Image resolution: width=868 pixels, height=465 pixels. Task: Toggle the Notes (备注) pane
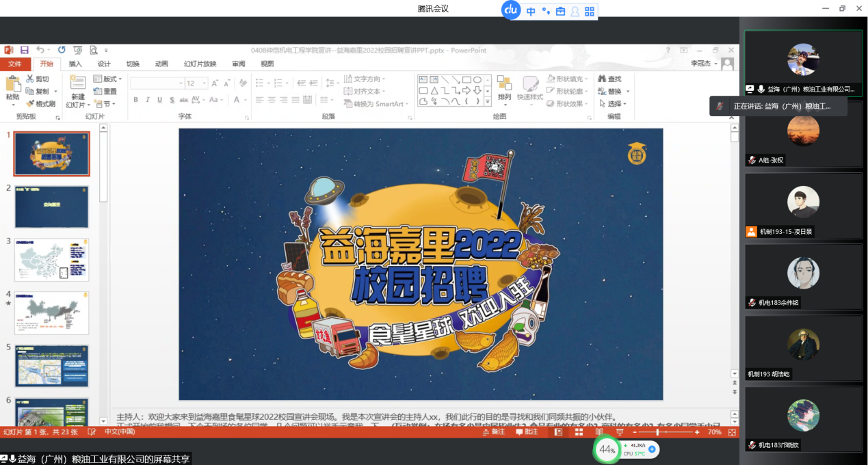(492, 432)
